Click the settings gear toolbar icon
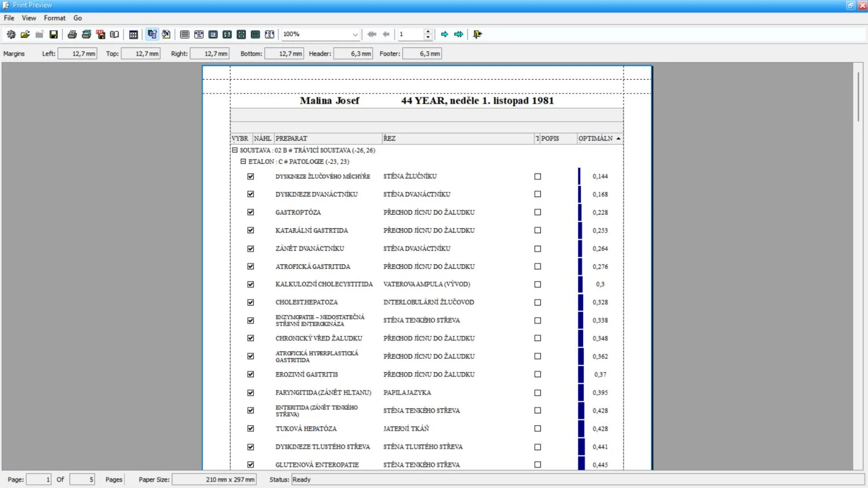The width and height of the screenshot is (868, 488). (x=11, y=34)
